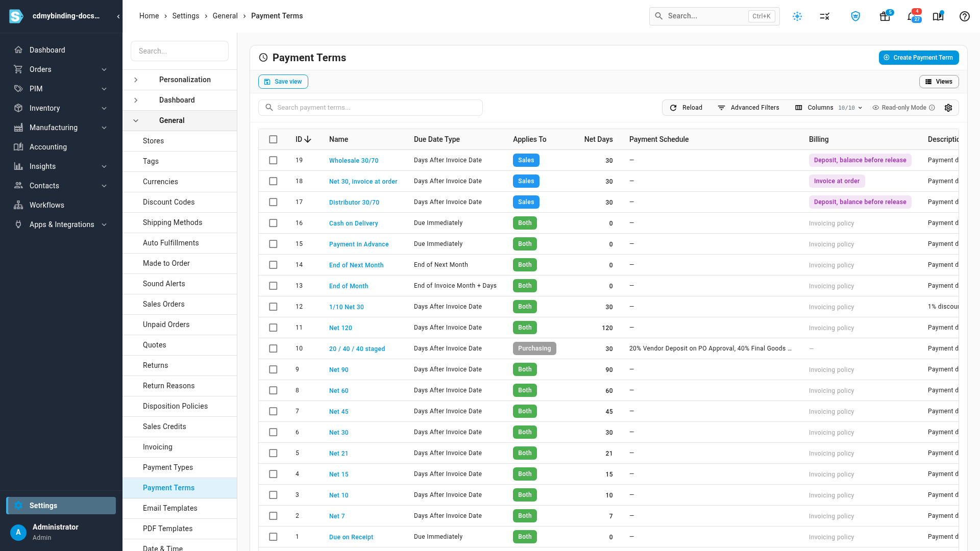The image size is (980, 551).
Task: Click the AI sparkle icon in top bar
Action: pos(797,16)
